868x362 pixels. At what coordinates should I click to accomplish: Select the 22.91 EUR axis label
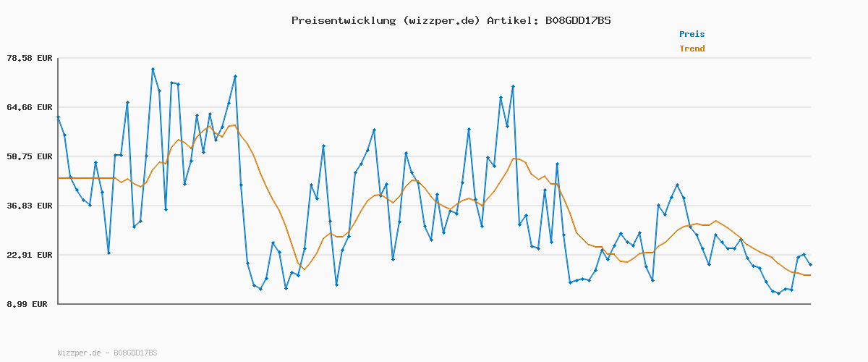(30, 255)
